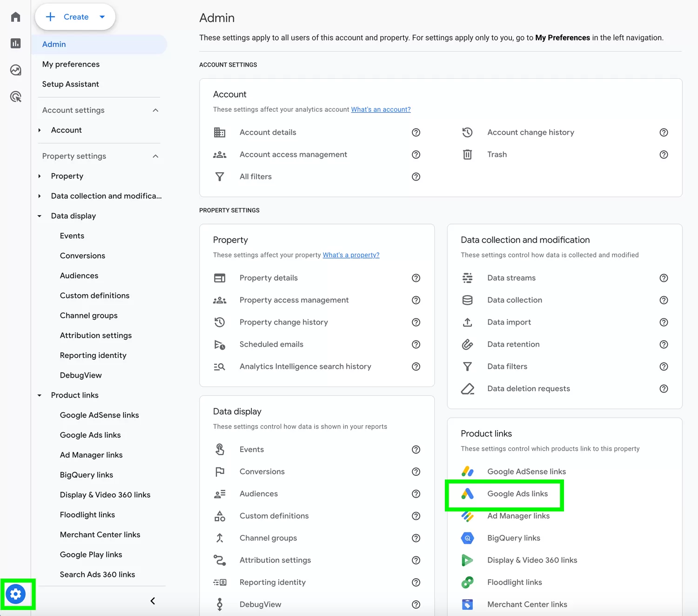The height and width of the screenshot is (616, 698).
Task: Click Display & Video 360 play icon
Action: 467,560
